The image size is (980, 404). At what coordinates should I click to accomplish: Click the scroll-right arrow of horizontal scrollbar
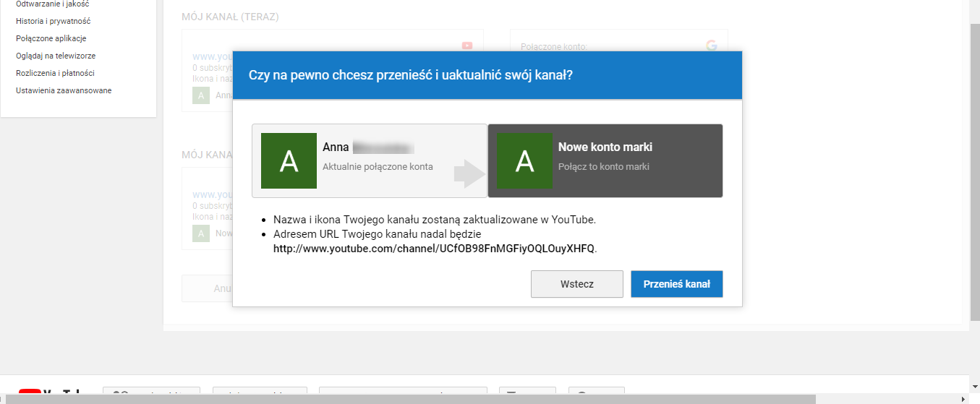[x=964, y=399]
